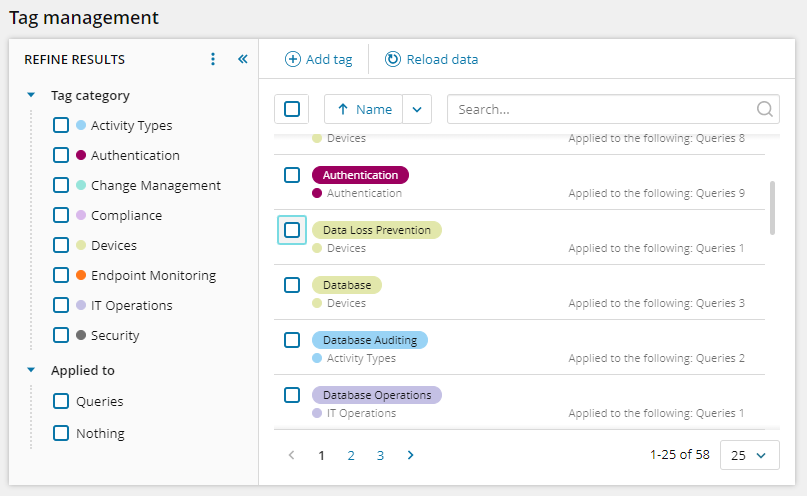The image size is (807, 496).
Task: Click the 'IT Operations' category under Database Operations
Action: click(x=361, y=413)
